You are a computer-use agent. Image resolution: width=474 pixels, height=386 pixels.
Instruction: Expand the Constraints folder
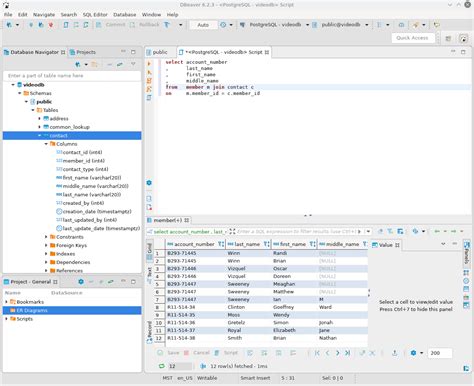46,237
